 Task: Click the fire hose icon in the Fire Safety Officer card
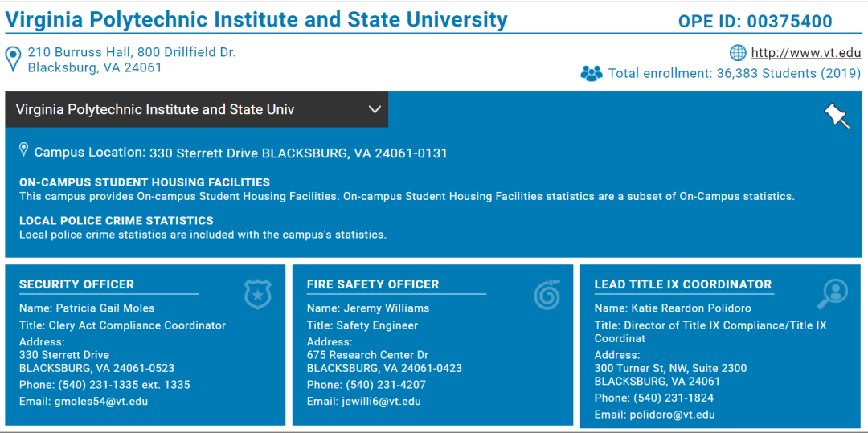pyautogui.click(x=547, y=294)
